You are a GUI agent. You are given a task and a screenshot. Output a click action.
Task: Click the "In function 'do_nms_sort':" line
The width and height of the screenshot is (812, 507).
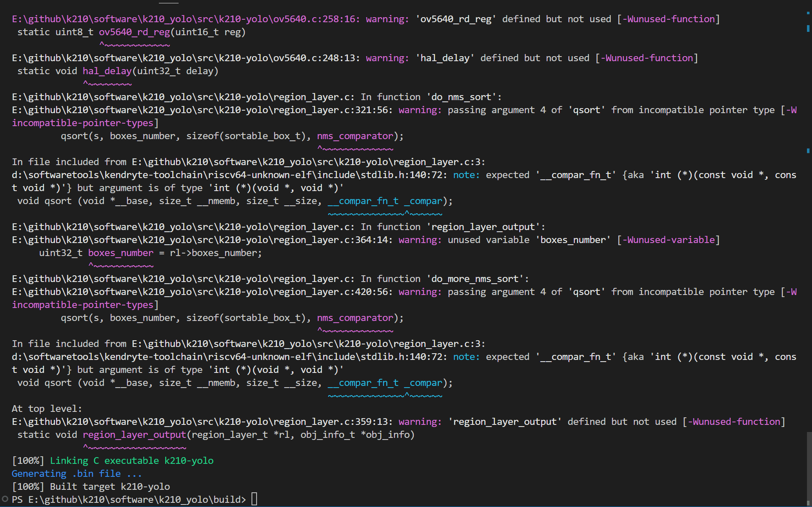(x=257, y=97)
